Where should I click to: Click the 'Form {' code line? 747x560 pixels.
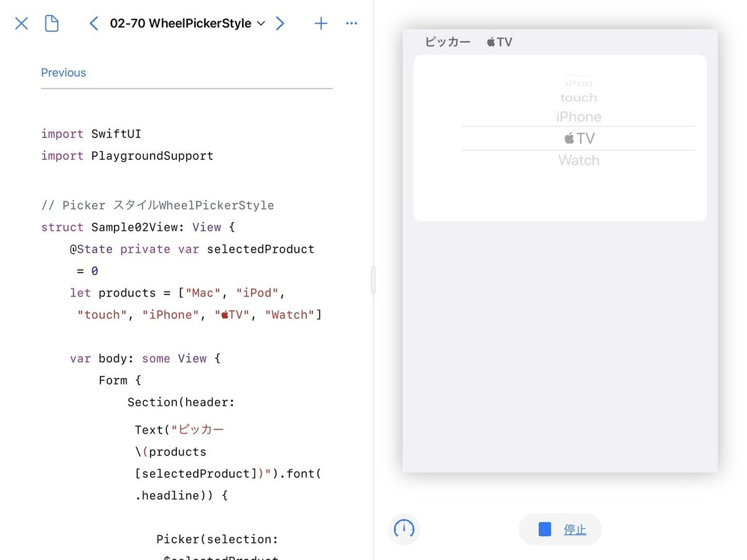[120, 380]
